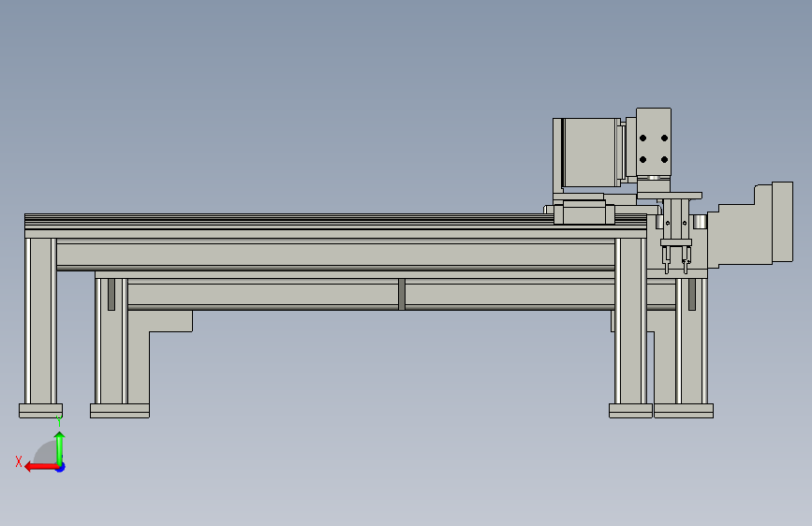Click the green Y axis arrow on triad
This screenshot has height=526, width=812.
(x=60, y=448)
